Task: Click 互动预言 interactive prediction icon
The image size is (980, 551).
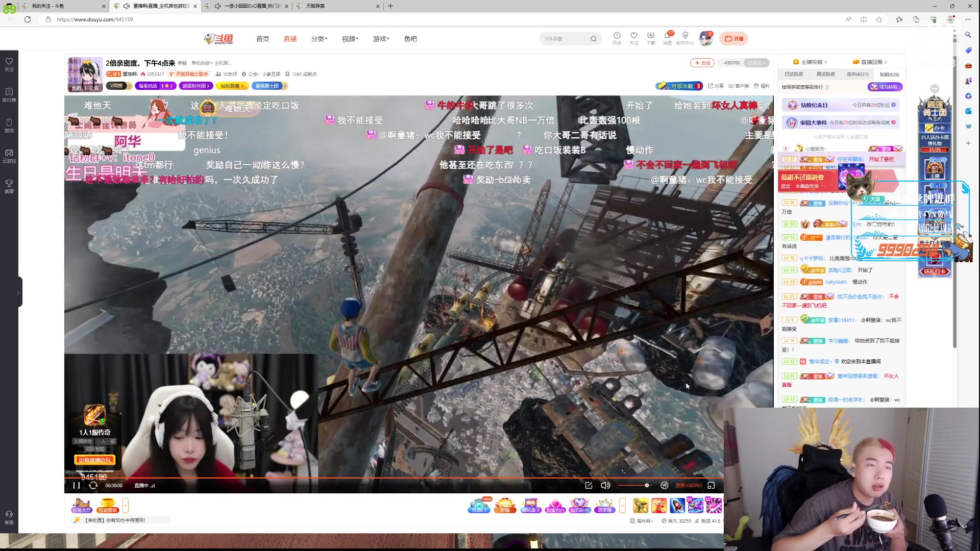Action: click(x=108, y=505)
